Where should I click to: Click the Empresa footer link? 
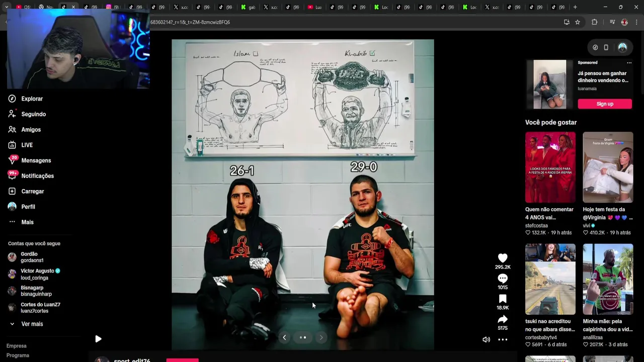pyautogui.click(x=16, y=346)
